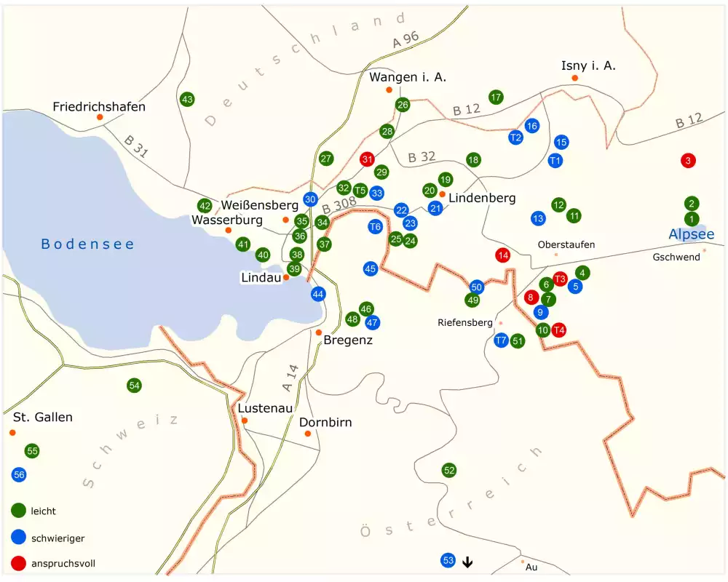Click green marker 54 in Switzerland
The height and width of the screenshot is (582, 728).
click(134, 386)
